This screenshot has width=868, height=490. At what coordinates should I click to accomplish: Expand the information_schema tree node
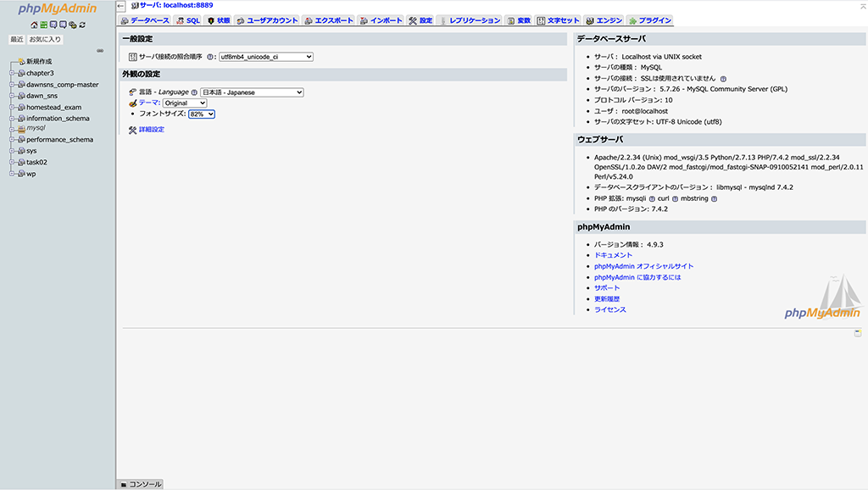[12, 119]
